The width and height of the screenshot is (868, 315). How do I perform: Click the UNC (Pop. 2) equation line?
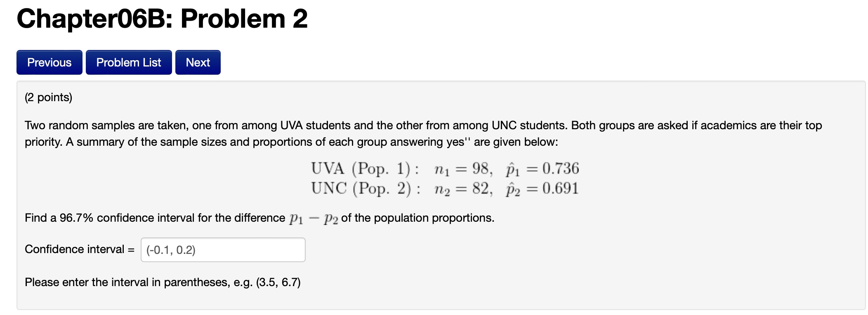[x=445, y=188]
